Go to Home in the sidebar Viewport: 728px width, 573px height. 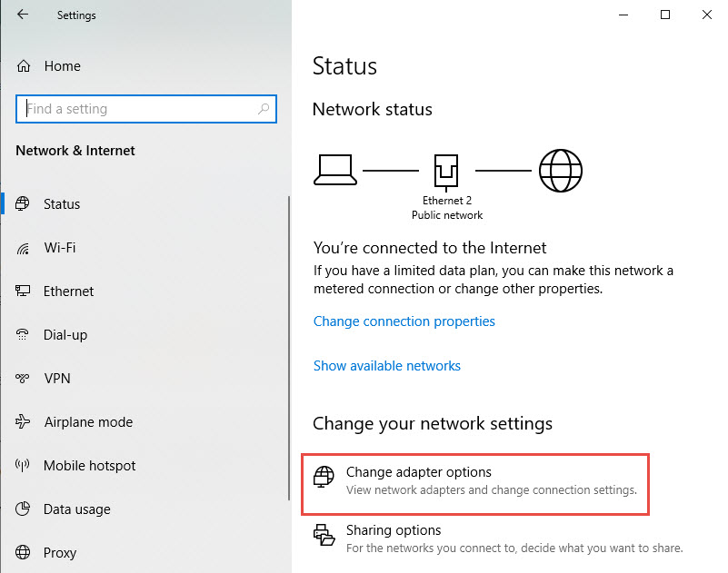(62, 66)
